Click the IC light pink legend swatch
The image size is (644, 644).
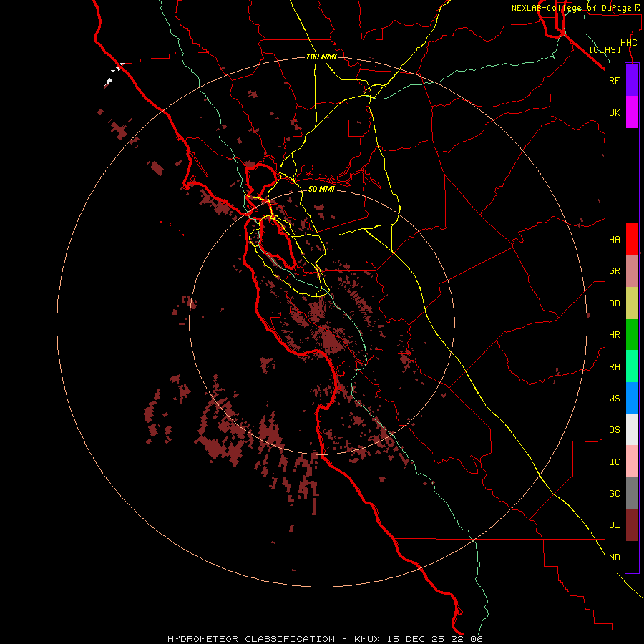pyautogui.click(x=632, y=462)
